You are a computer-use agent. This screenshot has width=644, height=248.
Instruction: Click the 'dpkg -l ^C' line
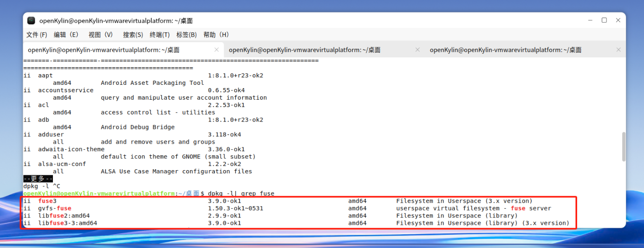42,186
